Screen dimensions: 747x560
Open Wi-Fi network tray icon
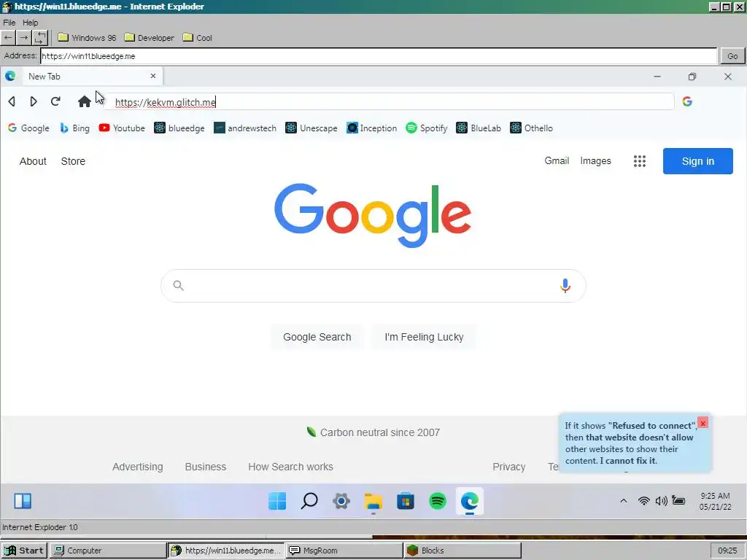point(643,501)
